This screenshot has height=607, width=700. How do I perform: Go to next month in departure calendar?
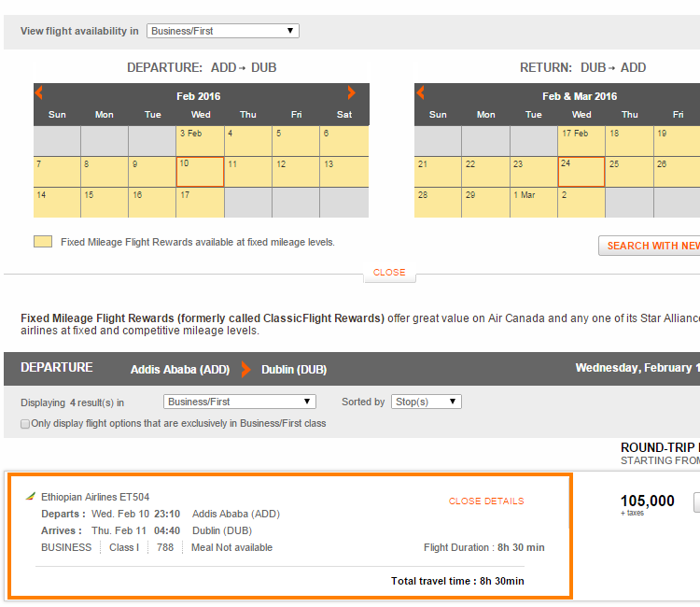coord(351,92)
